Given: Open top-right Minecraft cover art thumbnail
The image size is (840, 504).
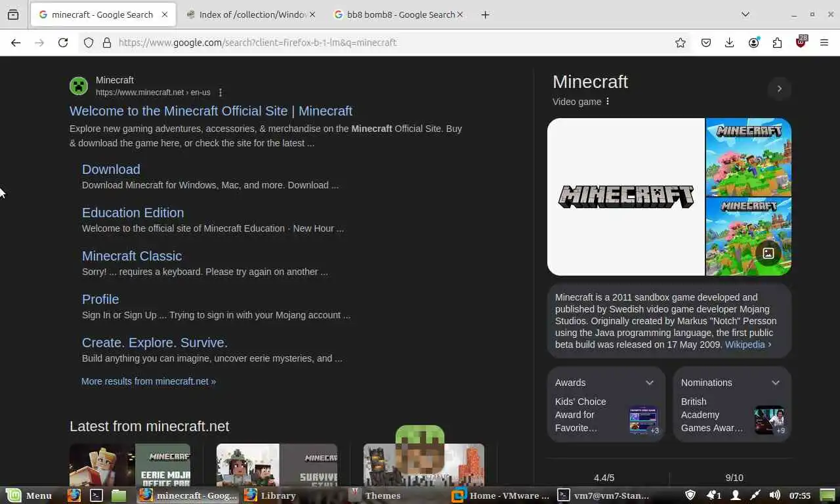Looking at the screenshot, I should (x=749, y=157).
